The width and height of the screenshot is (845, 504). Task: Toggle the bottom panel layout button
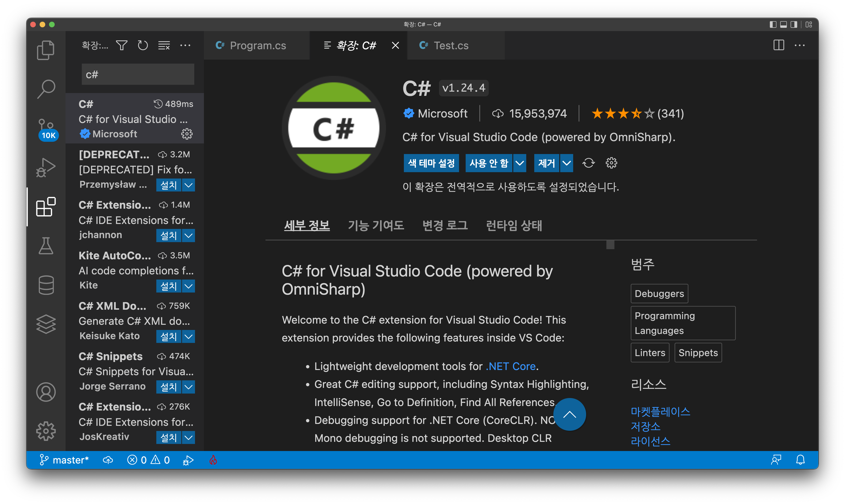coord(783,24)
